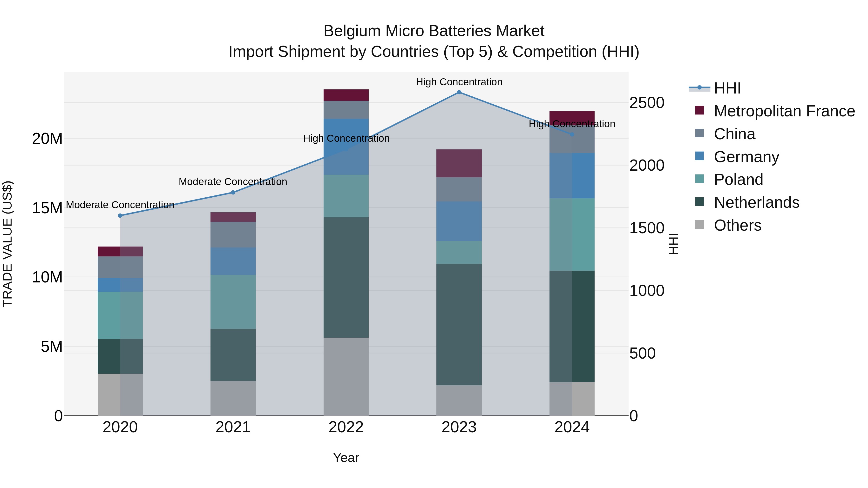Image resolution: width=868 pixels, height=488 pixels.
Task: Click the 2021 Netherlands bar segment
Action: tap(233, 355)
